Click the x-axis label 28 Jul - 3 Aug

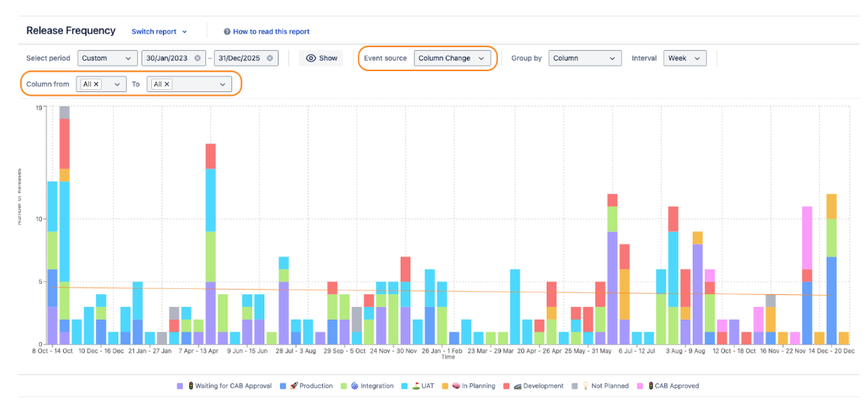click(296, 350)
